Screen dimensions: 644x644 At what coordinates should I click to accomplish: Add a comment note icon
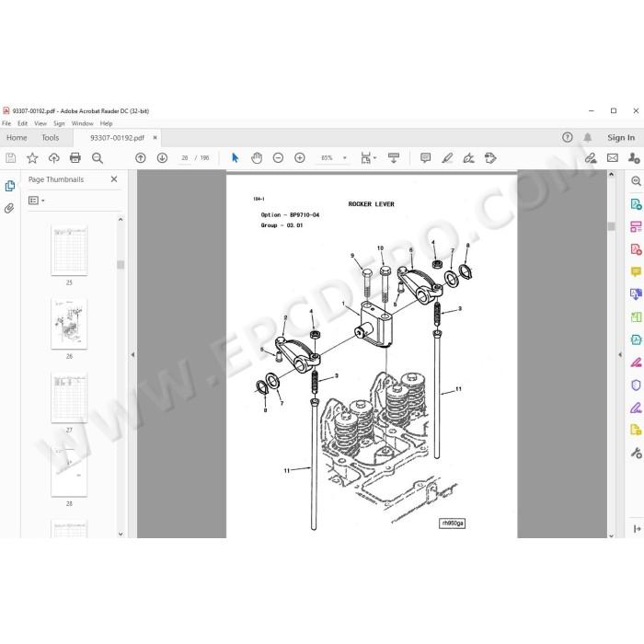pyautogui.click(x=425, y=157)
